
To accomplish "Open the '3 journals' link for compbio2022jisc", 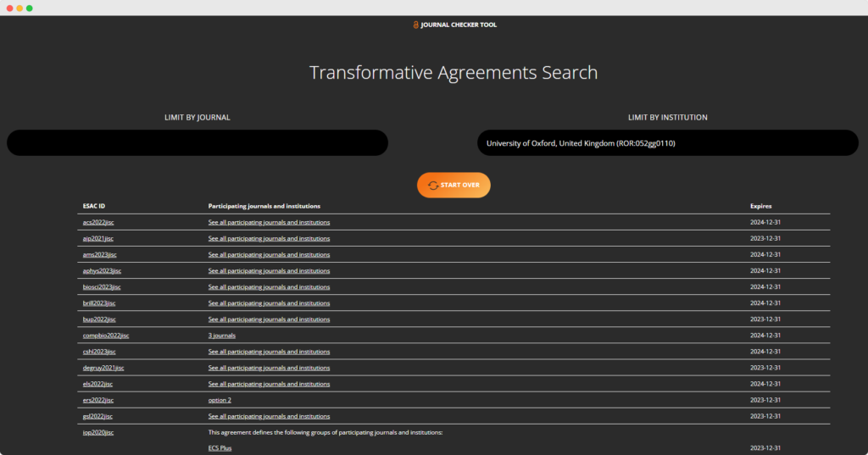I will [221, 336].
